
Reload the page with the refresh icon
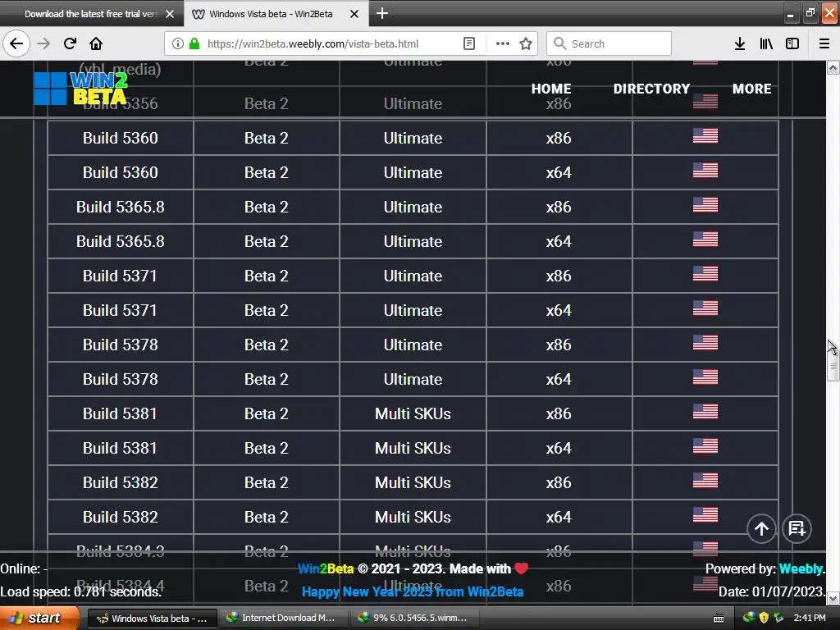(x=70, y=43)
